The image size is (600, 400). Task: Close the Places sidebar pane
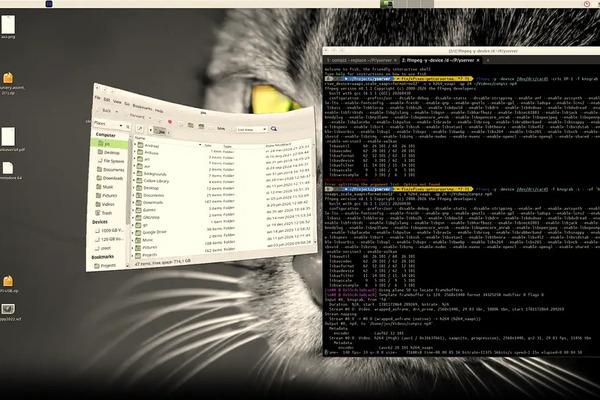pos(128,126)
